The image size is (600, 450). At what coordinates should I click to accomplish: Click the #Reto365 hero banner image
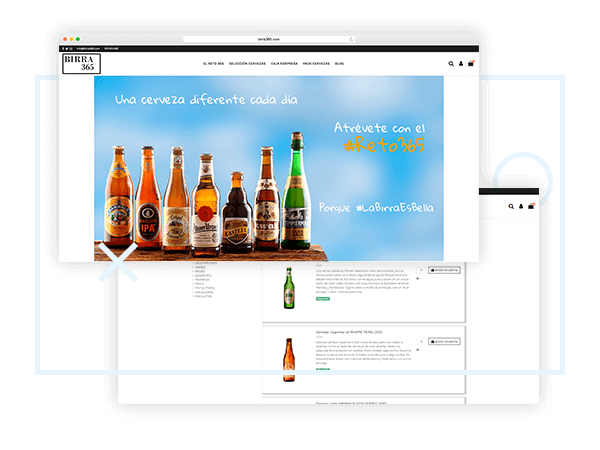pos(269,168)
